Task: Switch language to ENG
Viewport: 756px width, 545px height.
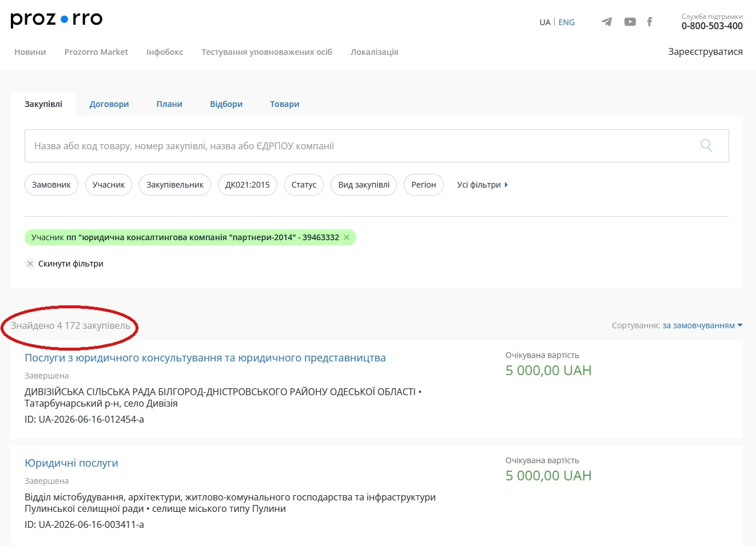Action: (x=567, y=22)
